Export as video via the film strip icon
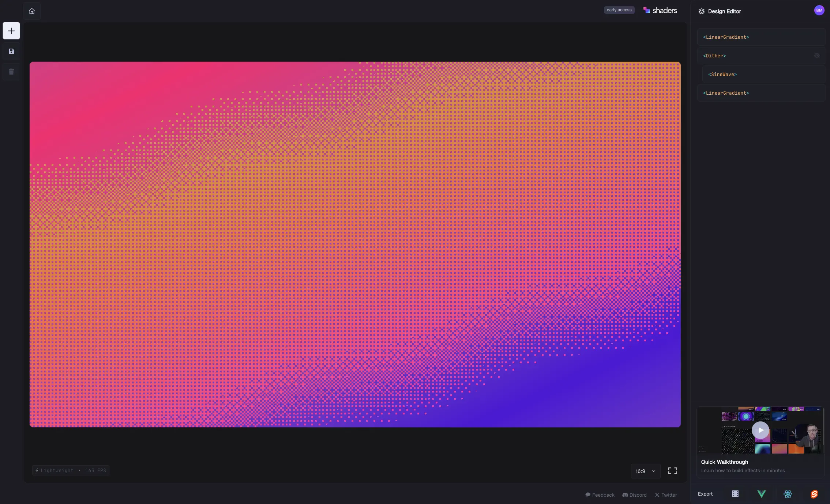This screenshot has height=504, width=830. tap(735, 494)
